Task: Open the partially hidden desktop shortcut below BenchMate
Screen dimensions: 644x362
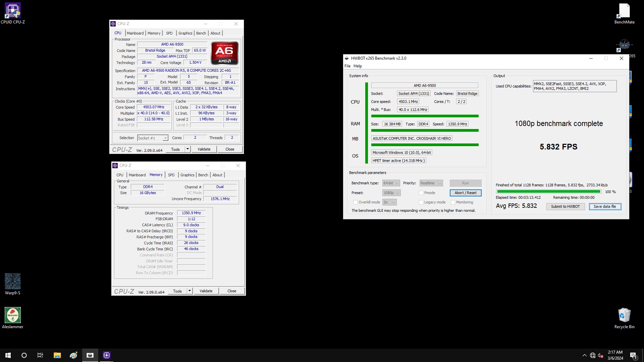Action: click(624, 45)
